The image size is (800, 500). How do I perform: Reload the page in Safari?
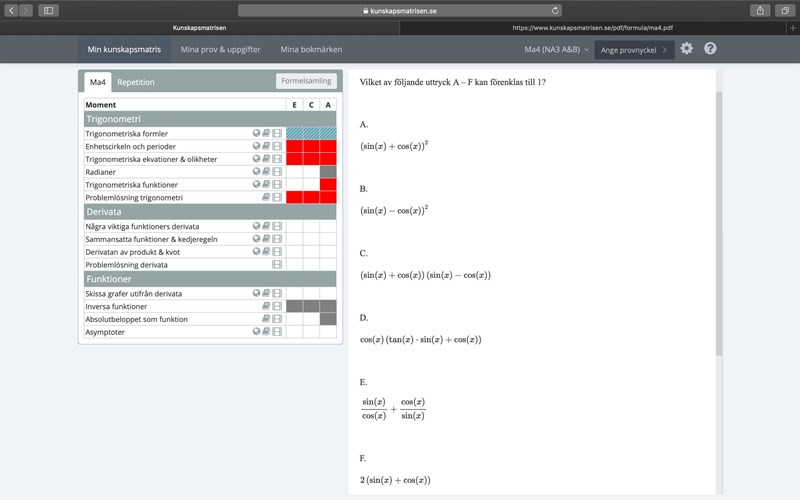point(556,10)
